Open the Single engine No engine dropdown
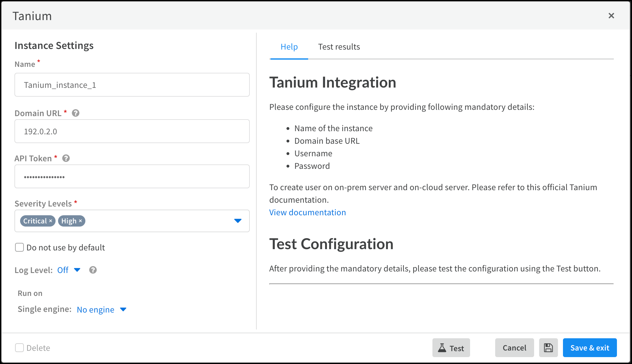 101,309
